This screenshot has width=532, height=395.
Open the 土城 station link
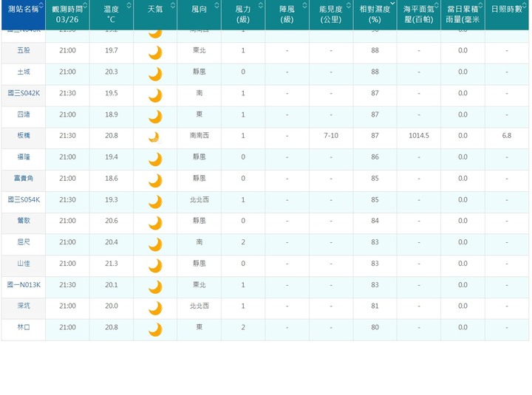(x=24, y=72)
